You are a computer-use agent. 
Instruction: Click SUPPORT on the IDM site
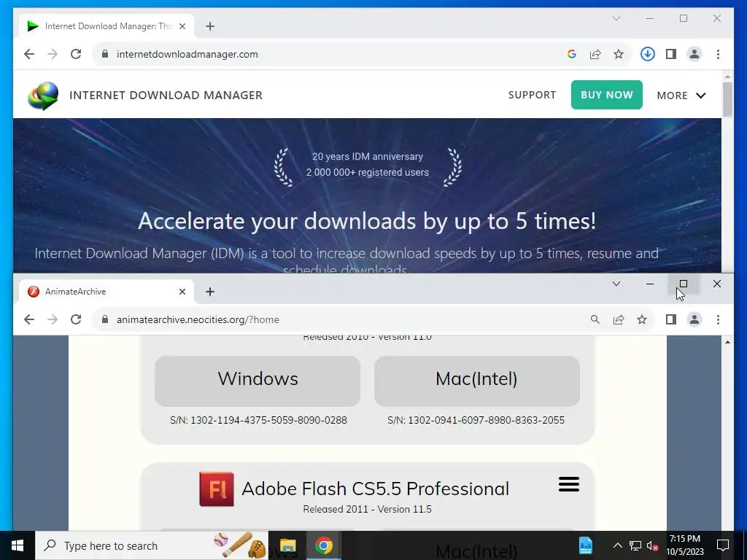[x=532, y=95]
